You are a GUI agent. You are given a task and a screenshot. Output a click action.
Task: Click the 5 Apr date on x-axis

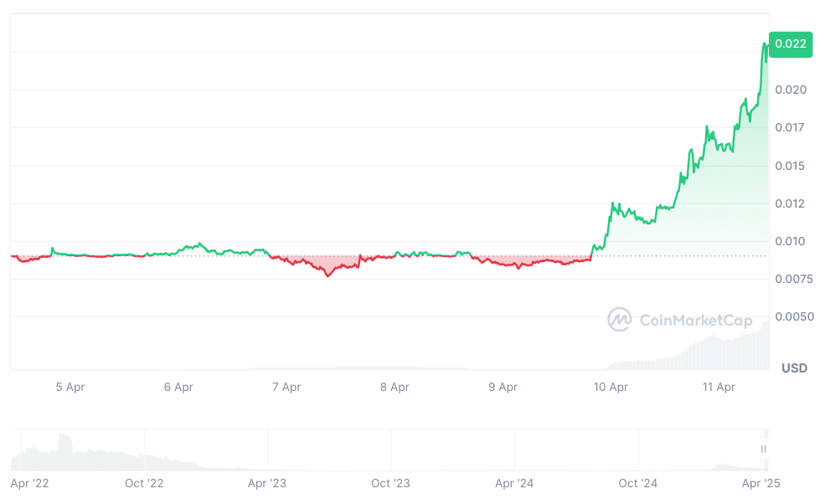pos(70,387)
